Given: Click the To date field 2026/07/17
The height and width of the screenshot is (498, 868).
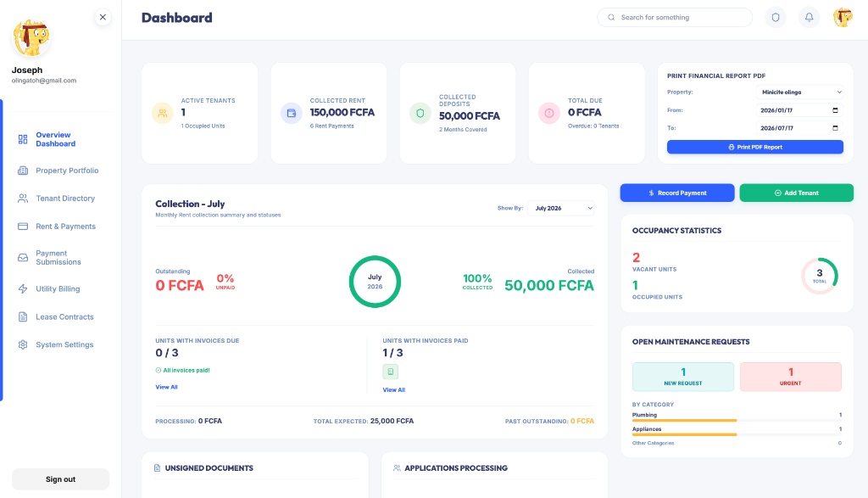Looking at the screenshot, I should tap(799, 128).
